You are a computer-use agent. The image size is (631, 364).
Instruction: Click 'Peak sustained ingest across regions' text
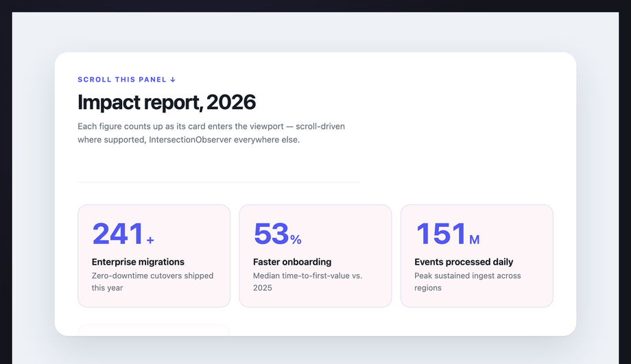pos(468,282)
